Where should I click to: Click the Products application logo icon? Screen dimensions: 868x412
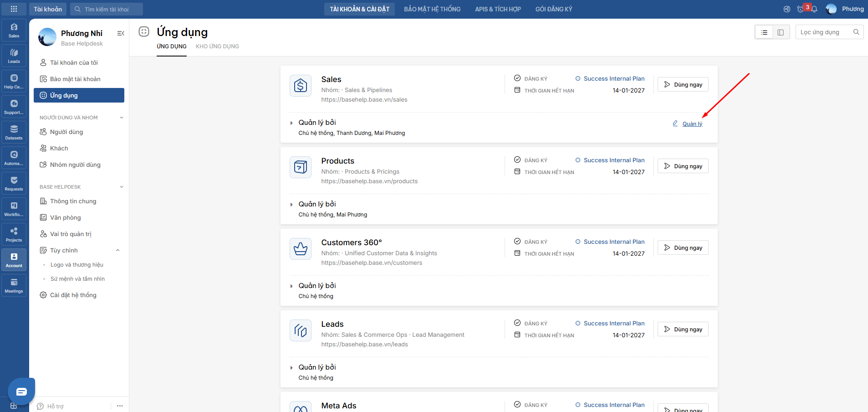(301, 167)
